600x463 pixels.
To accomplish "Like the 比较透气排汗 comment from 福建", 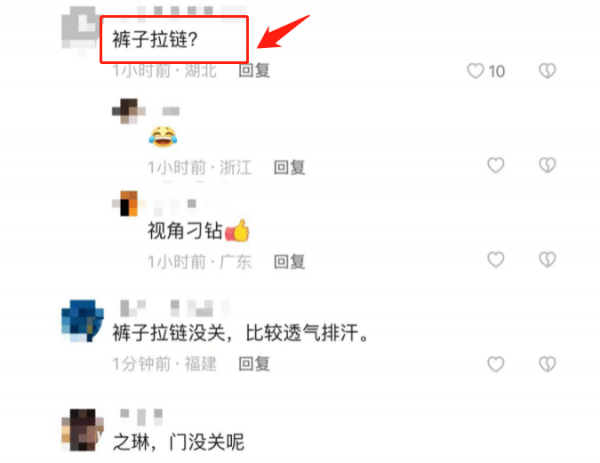I will (x=496, y=364).
